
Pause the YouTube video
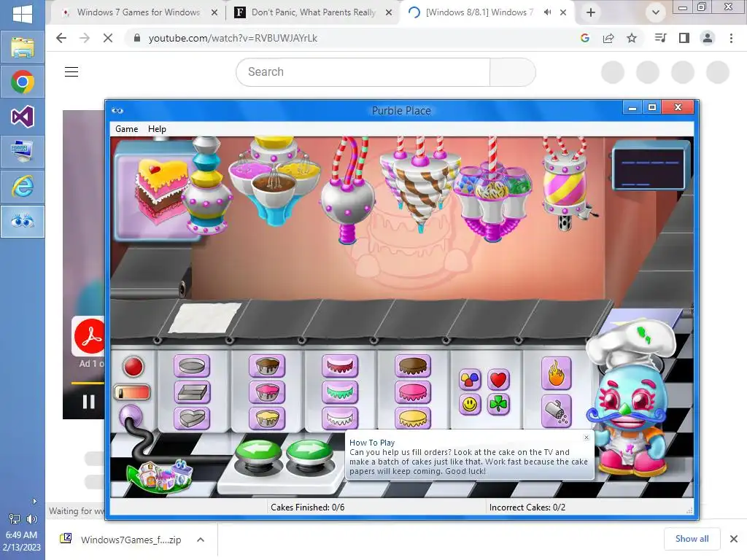88,402
